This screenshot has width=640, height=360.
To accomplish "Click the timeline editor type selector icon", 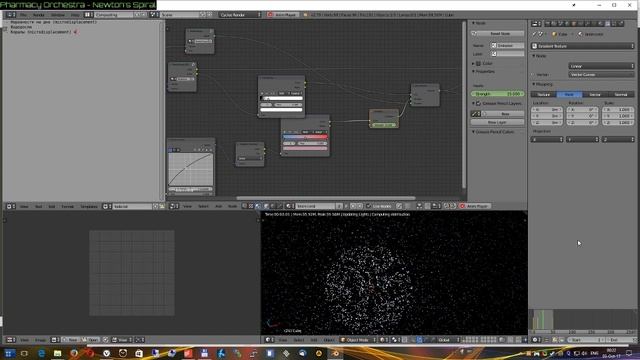I will click(x=536, y=340).
